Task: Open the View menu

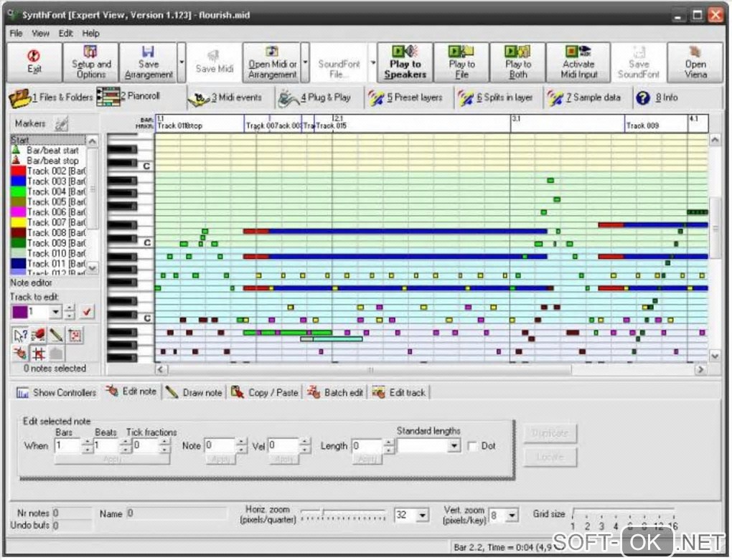Action: point(40,33)
